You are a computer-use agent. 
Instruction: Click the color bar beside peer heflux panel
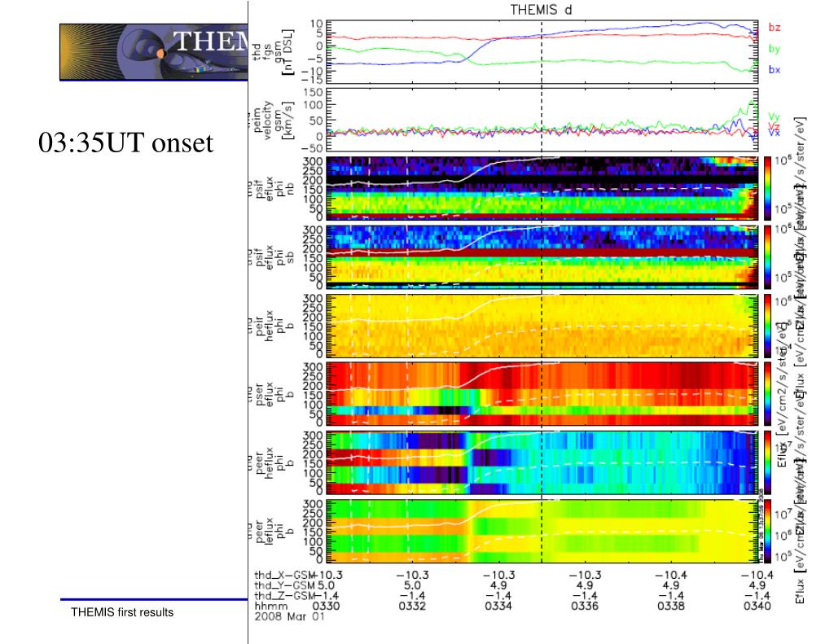tap(767, 462)
